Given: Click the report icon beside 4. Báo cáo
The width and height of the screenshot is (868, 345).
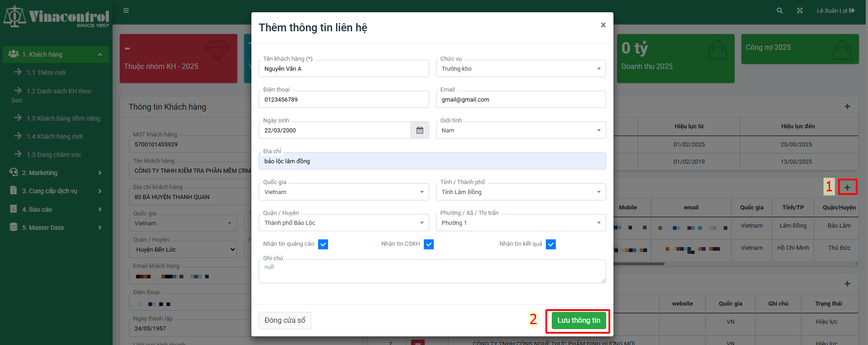Looking at the screenshot, I should (14, 209).
